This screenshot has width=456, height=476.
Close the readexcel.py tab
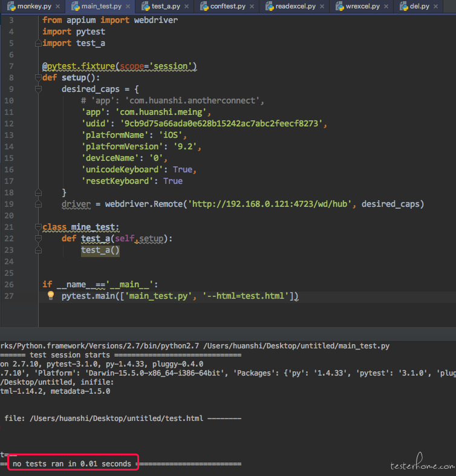(322, 7)
